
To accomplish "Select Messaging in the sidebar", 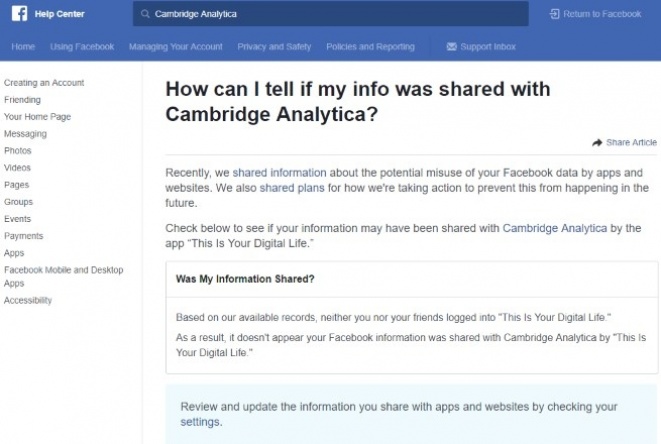I will coord(25,134).
